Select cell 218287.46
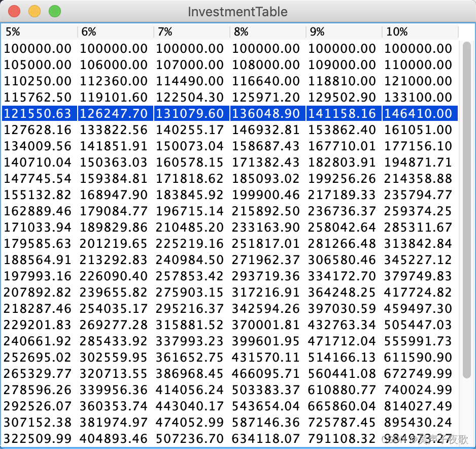Screen dimensions: 476x449 pos(40,309)
